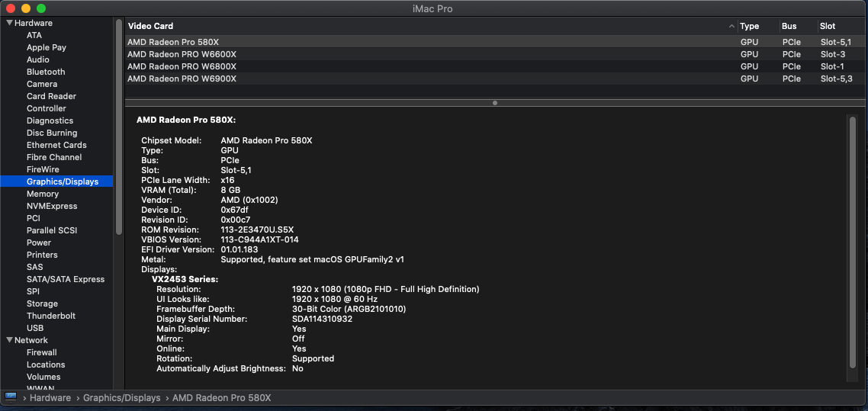Click Graphics/Displays in the path bar
868x411 pixels.
122,398
